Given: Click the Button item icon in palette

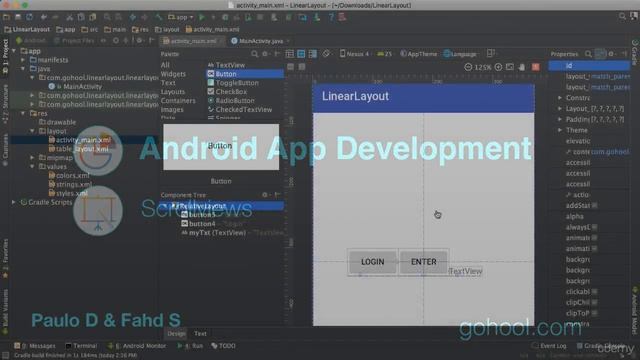Looking at the screenshot, I should (211, 74).
